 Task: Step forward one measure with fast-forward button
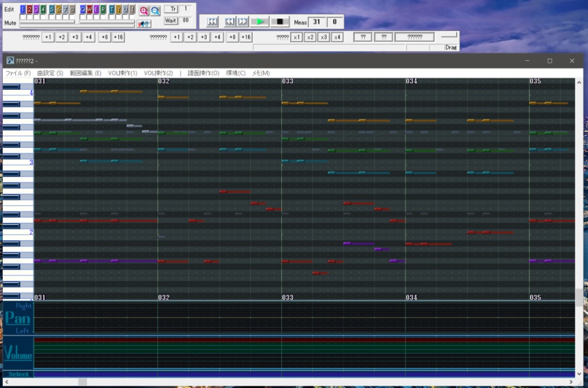(x=243, y=21)
